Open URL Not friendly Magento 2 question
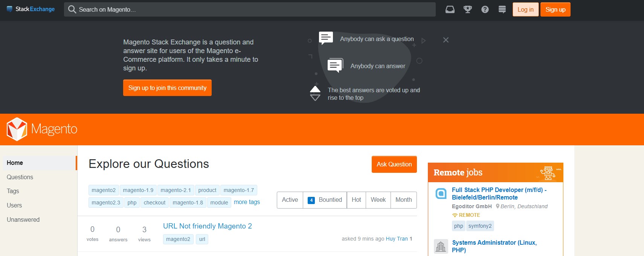 207,226
